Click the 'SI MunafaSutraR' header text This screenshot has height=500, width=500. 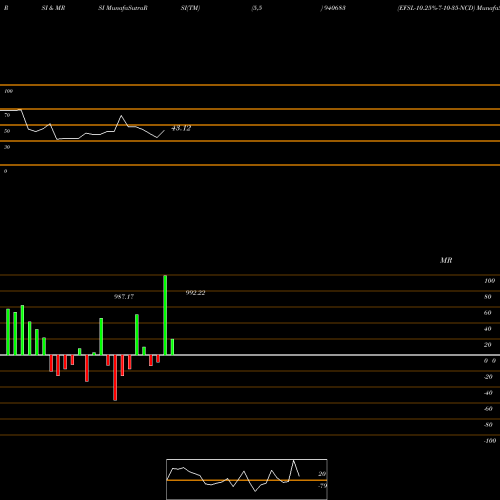point(123,8)
